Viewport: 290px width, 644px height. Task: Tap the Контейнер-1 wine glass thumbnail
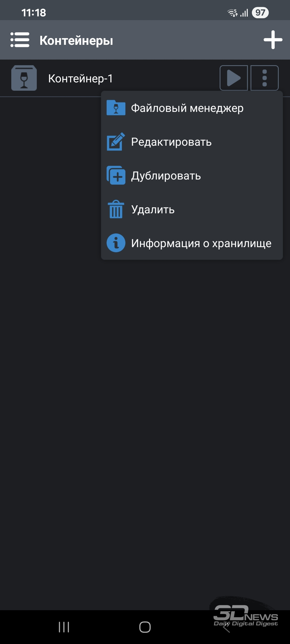[24, 78]
